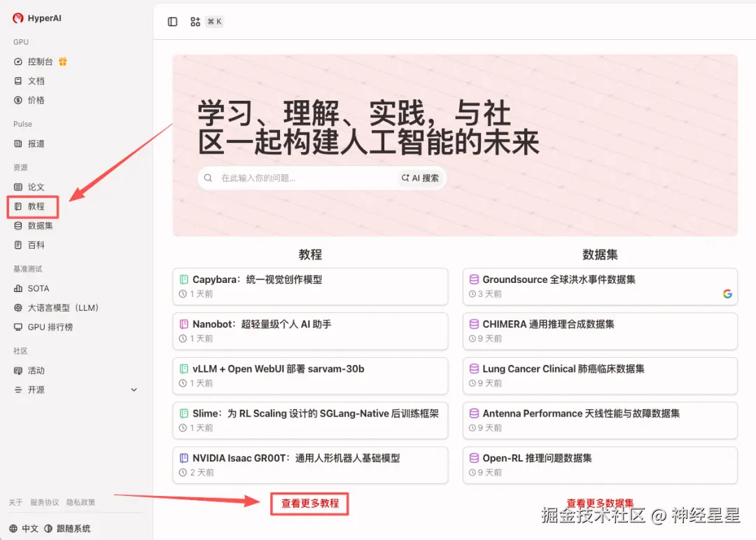
Task: Click the 论文 (Papers) sidebar icon
Action: pos(19,186)
